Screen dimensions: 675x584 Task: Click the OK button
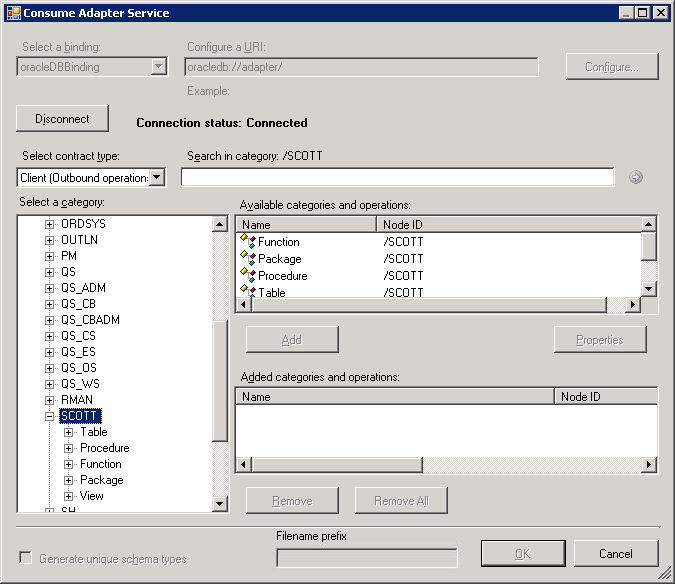click(523, 553)
